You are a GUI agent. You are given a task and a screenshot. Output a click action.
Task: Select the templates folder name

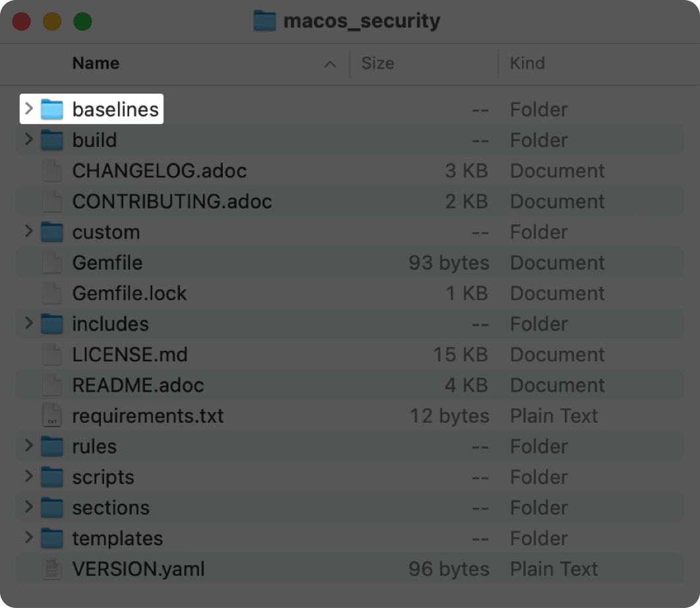tap(118, 538)
